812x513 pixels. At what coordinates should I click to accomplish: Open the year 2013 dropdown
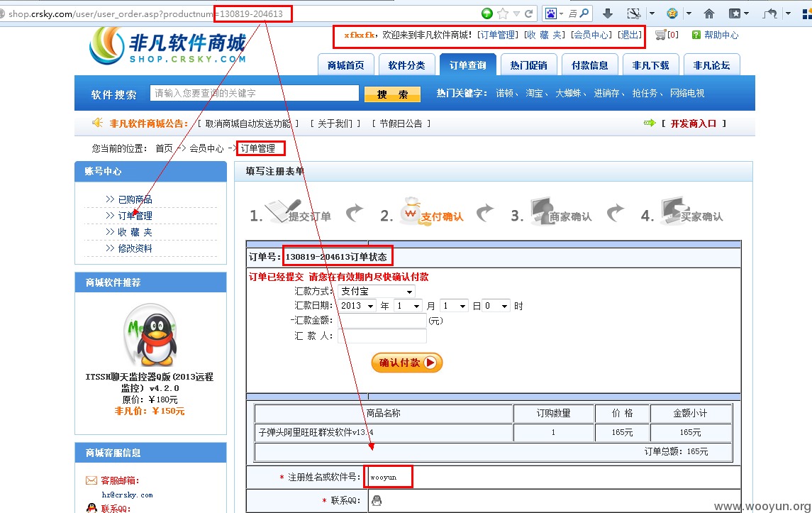357,306
